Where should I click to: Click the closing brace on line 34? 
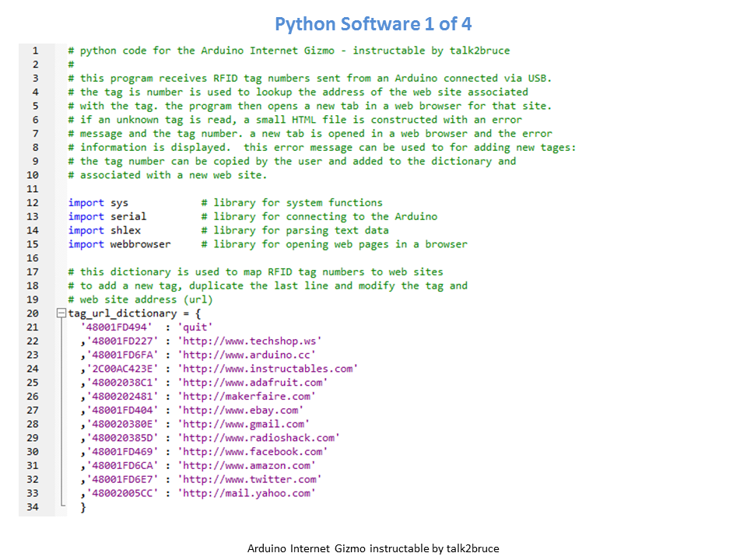tap(83, 507)
